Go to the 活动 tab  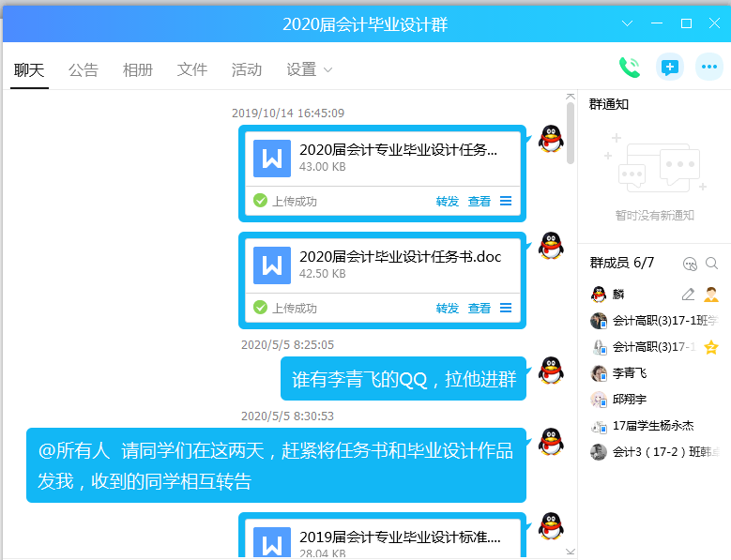pos(247,70)
